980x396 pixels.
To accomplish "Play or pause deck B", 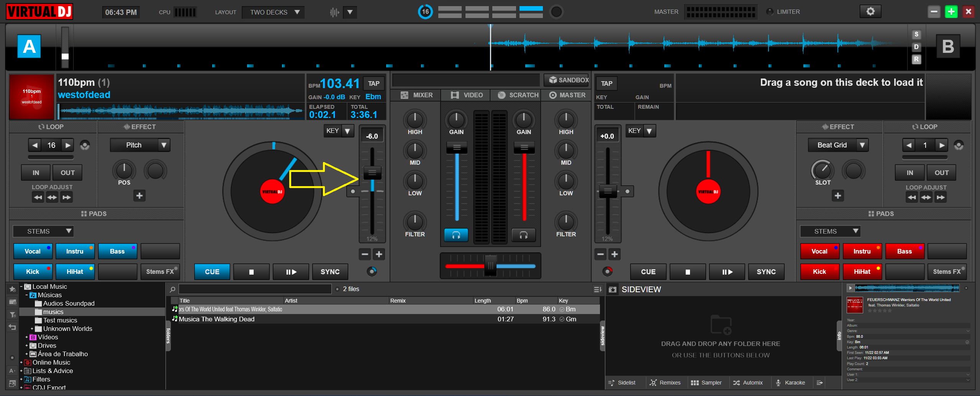I will click(x=727, y=272).
